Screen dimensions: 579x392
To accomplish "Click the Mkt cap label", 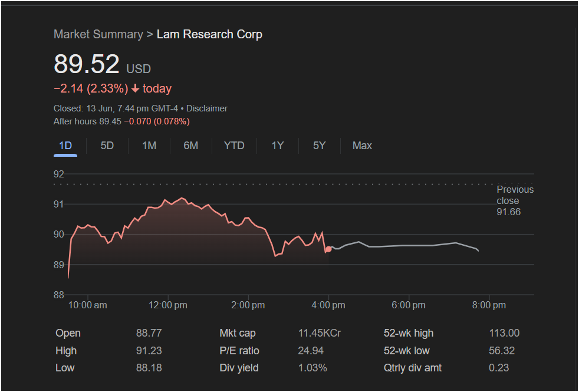I will tap(238, 333).
